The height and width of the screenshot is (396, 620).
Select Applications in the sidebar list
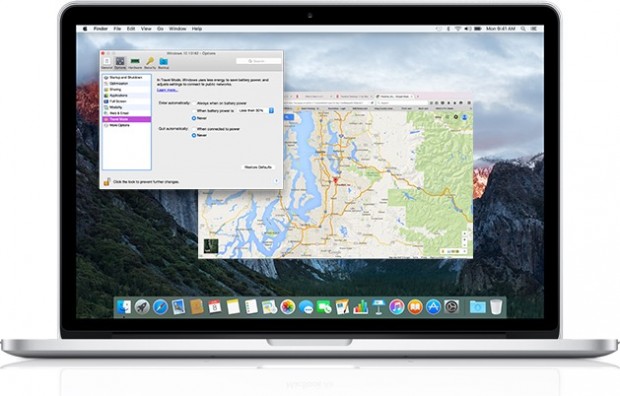(127, 95)
